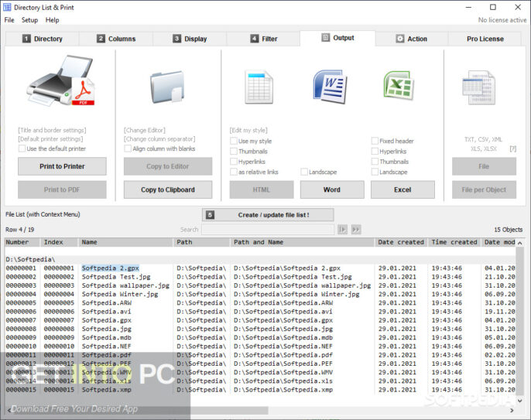This screenshot has width=531, height=420.
Task: Select the Softpedia.avi name cell
Action: point(106,312)
